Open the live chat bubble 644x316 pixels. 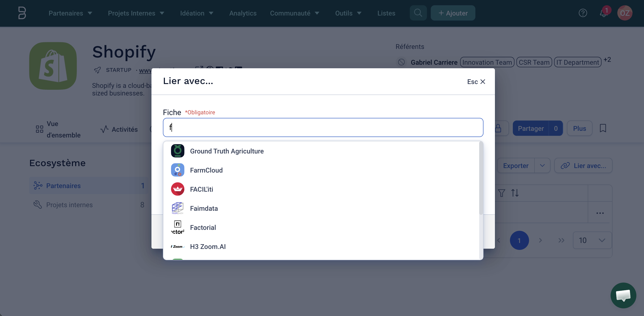pos(623,295)
